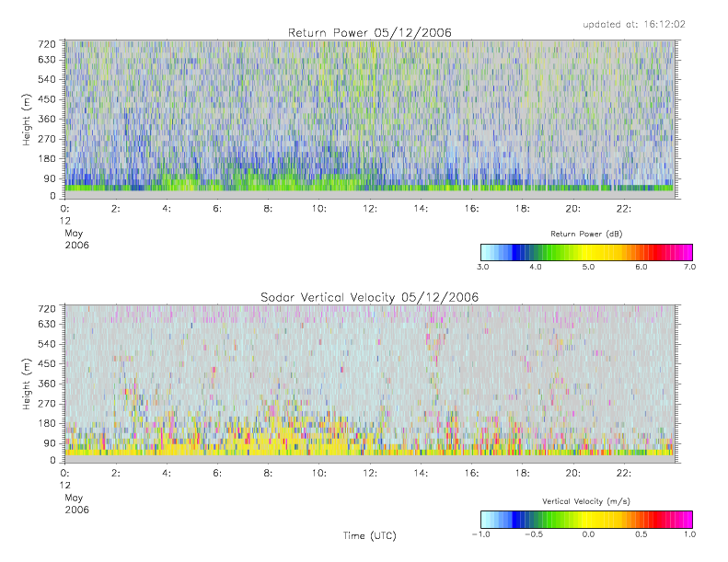Click the 450 height tick on Vertical Velocity chart
Viewport: 728px width, 562px height.
pos(46,363)
